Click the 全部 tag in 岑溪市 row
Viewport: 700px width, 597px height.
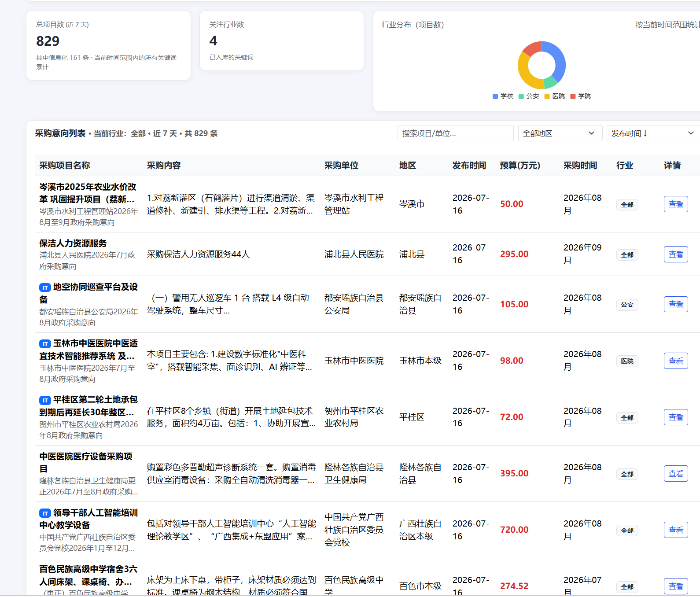pos(627,205)
